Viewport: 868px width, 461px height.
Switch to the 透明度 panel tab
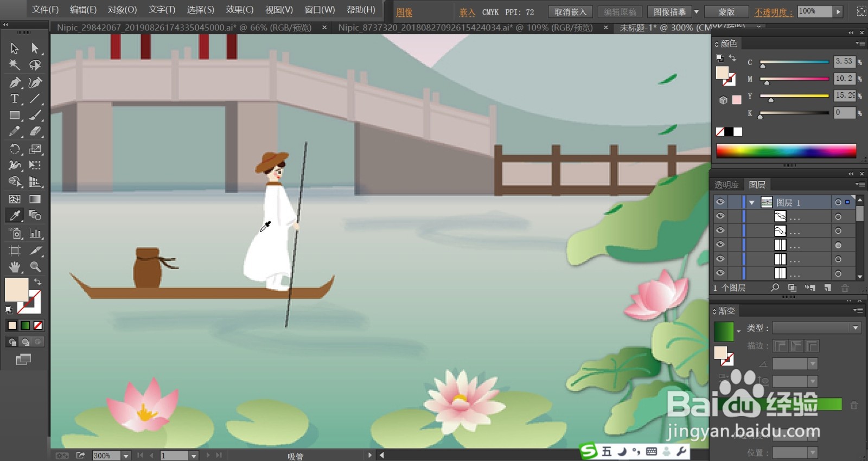pos(726,185)
